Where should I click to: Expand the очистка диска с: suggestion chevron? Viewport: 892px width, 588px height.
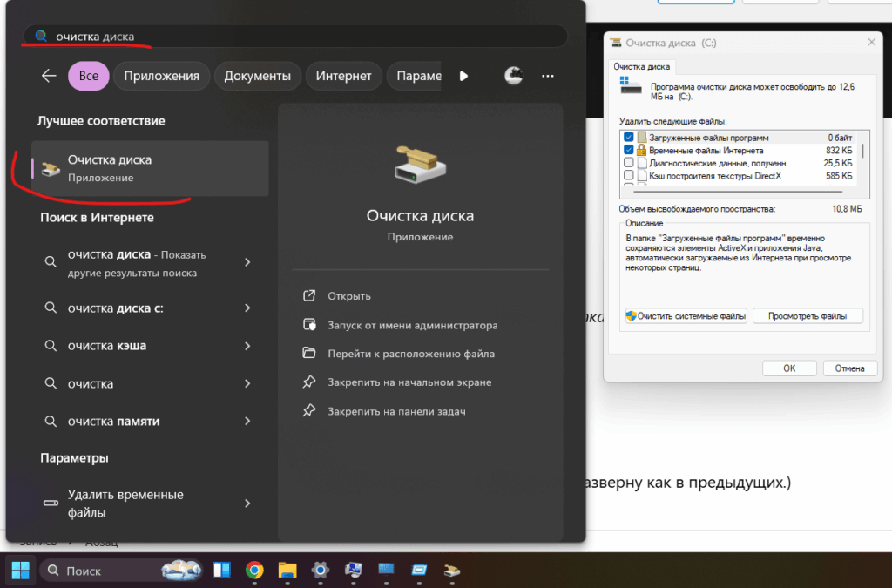pos(247,308)
